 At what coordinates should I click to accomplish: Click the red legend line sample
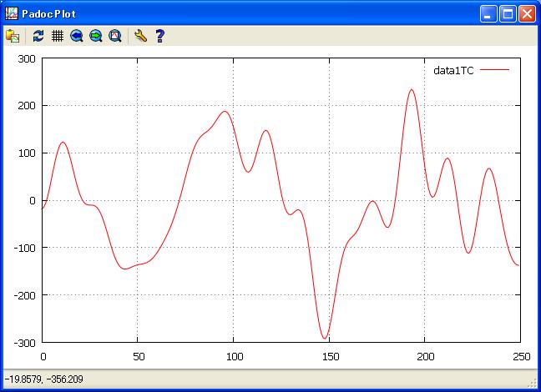pos(494,71)
